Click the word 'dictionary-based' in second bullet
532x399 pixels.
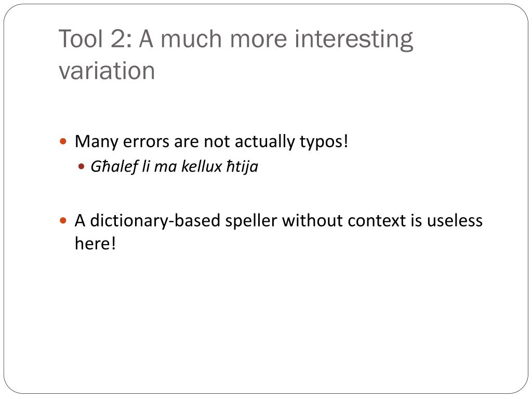155,221
